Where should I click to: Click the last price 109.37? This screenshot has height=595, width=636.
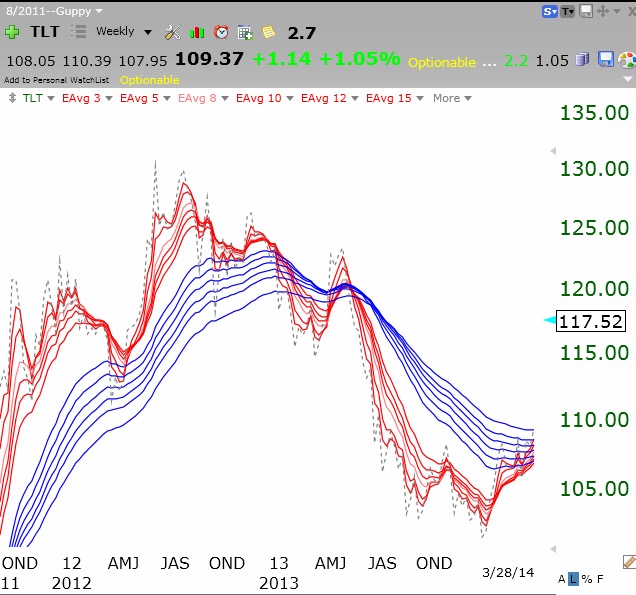click(209, 59)
